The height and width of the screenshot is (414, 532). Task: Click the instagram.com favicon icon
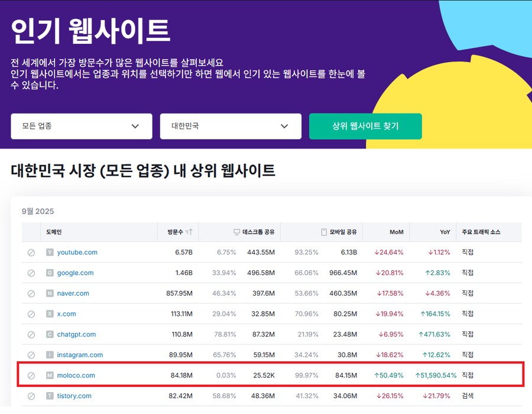(x=50, y=355)
